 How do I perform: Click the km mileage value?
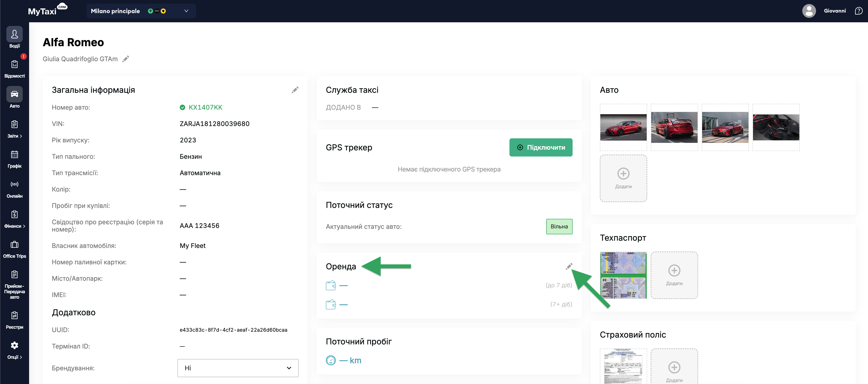tap(350, 360)
